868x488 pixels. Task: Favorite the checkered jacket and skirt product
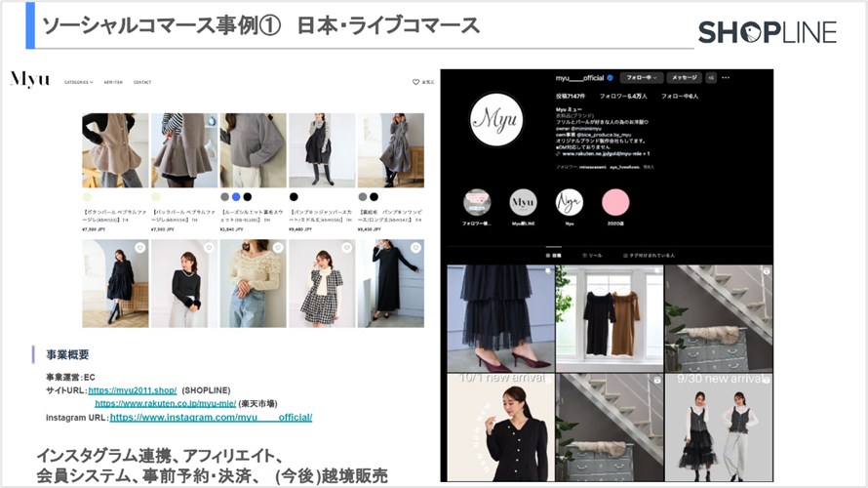pyautogui.click(x=346, y=248)
